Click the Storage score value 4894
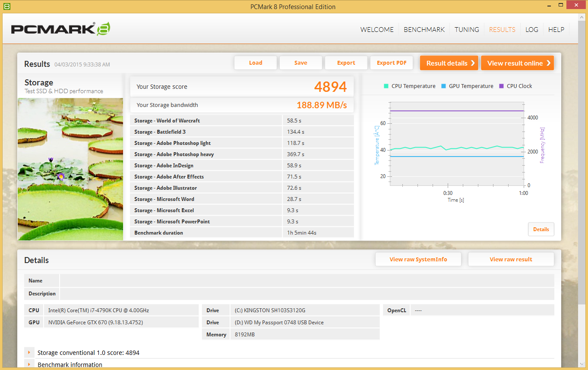 click(330, 87)
